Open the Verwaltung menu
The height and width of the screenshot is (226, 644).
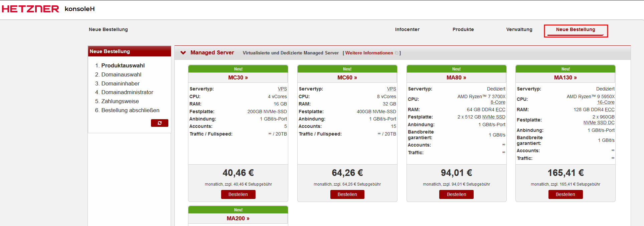(519, 29)
